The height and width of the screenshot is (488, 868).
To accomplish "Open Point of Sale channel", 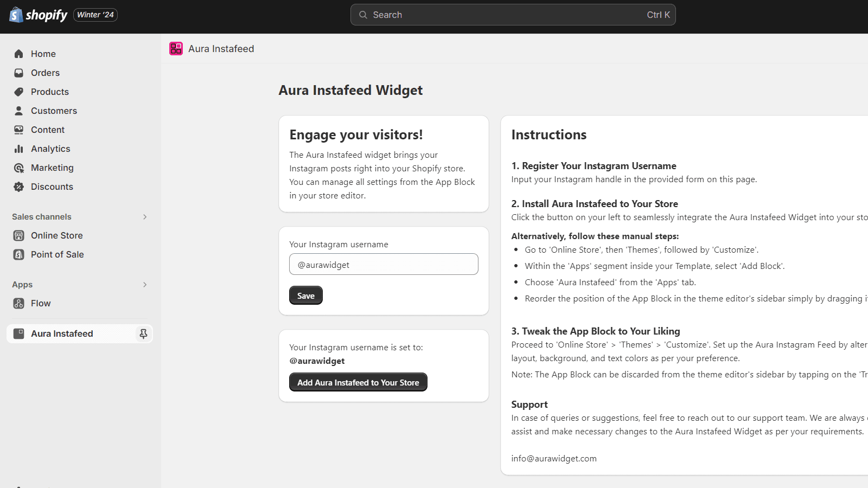I will [57, 254].
